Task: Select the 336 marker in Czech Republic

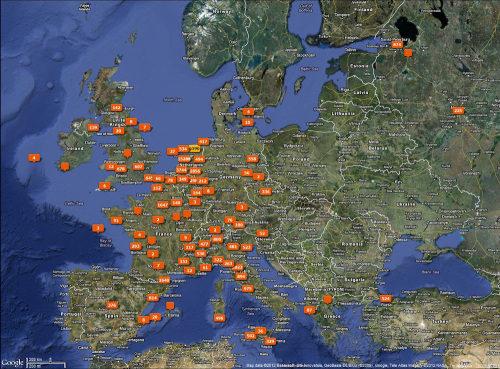Action: [x=265, y=192]
